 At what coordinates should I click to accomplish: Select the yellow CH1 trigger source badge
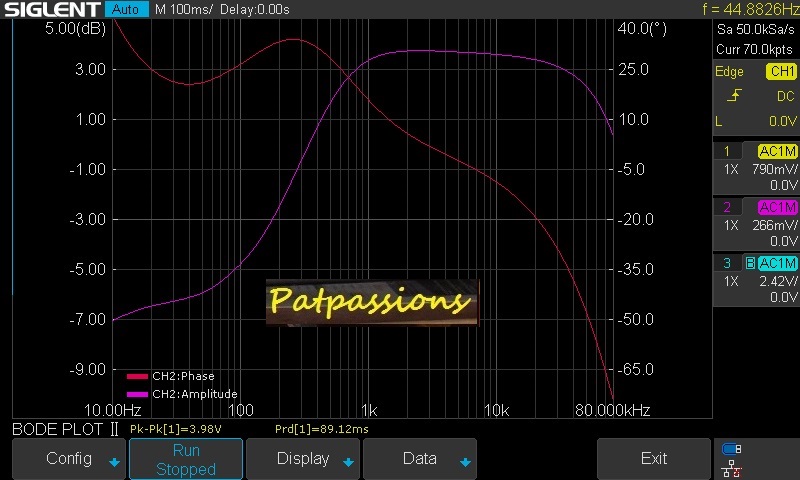[x=781, y=72]
